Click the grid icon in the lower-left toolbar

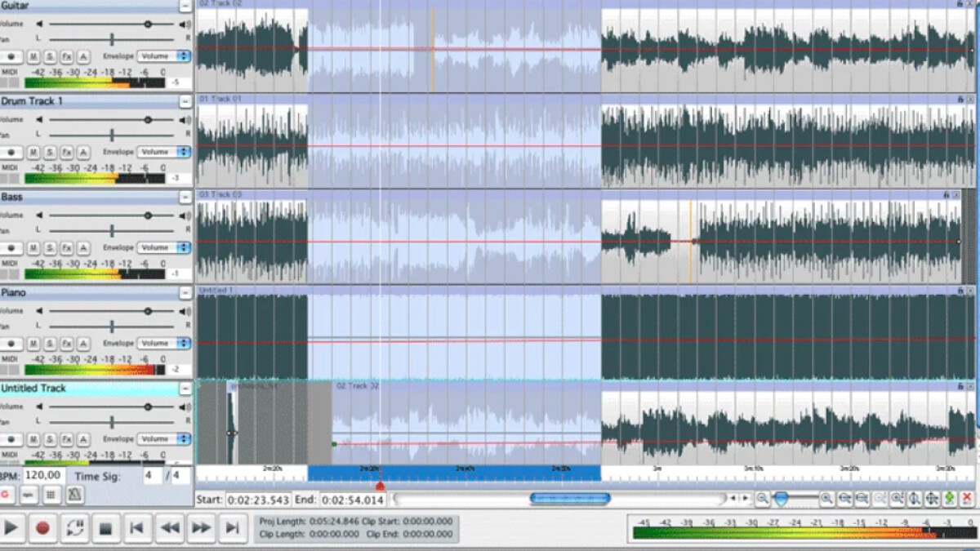click(51, 495)
